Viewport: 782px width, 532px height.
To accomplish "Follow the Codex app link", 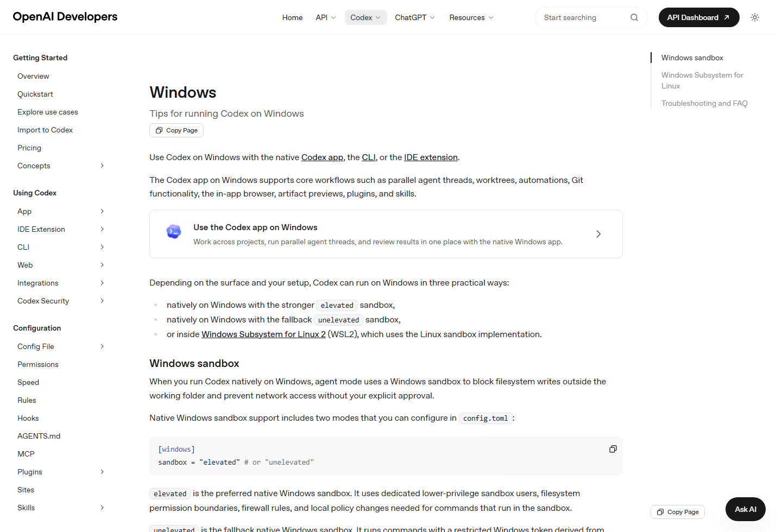I will pyautogui.click(x=322, y=157).
